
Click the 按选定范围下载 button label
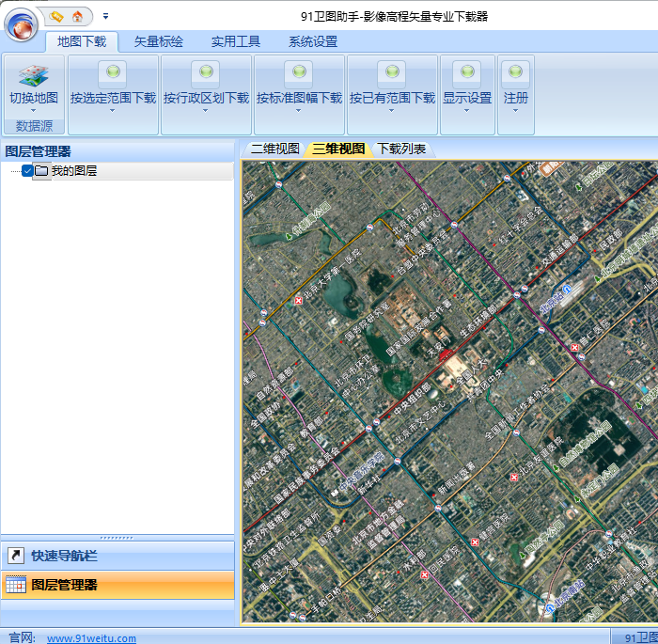113,98
